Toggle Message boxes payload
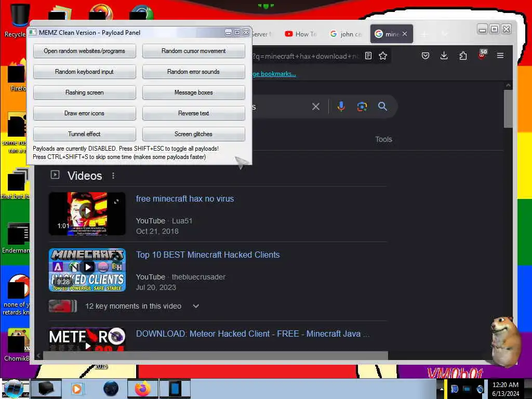Viewport: 532px width, 399px height. click(x=193, y=92)
